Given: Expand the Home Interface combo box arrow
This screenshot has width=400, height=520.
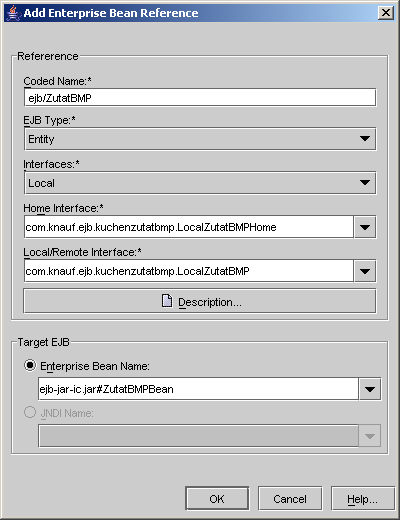Looking at the screenshot, I should (365, 227).
